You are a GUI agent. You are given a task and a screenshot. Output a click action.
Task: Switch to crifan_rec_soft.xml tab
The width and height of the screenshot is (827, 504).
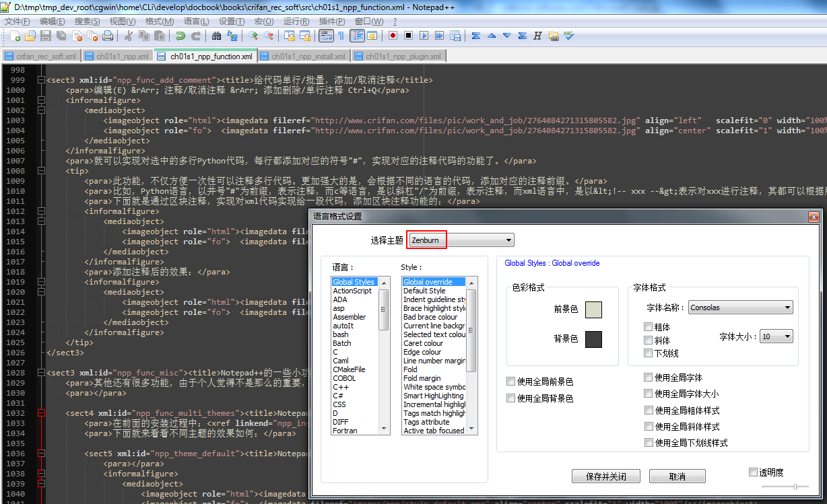click(40, 57)
